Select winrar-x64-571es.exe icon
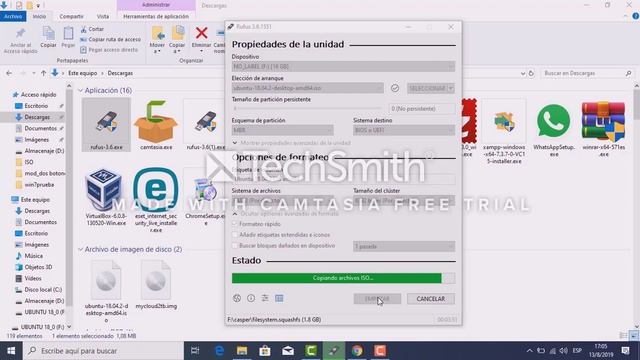640x360 pixels. pos(603,121)
